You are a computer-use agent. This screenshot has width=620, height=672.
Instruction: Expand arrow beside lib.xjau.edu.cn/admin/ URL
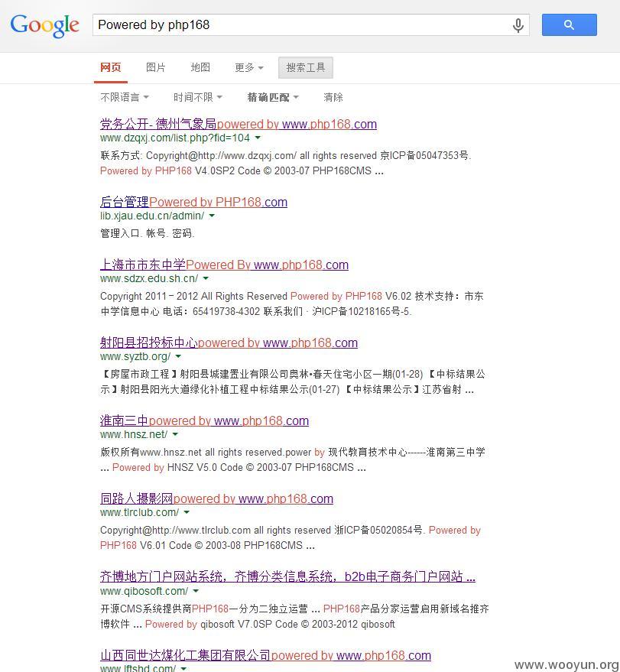pos(212,216)
